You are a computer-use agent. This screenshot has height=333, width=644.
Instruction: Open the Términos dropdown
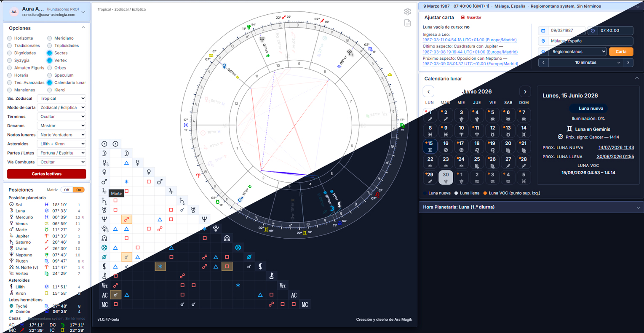(x=62, y=117)
